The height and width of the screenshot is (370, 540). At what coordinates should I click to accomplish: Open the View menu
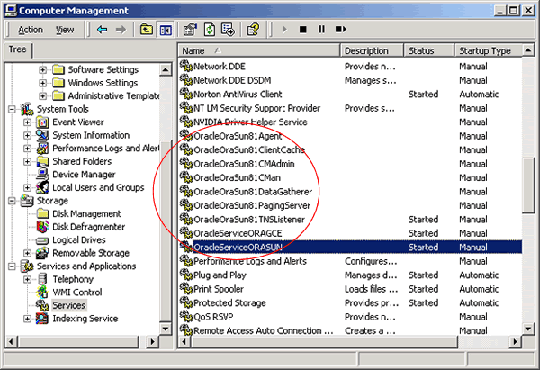tap(65, 30)
